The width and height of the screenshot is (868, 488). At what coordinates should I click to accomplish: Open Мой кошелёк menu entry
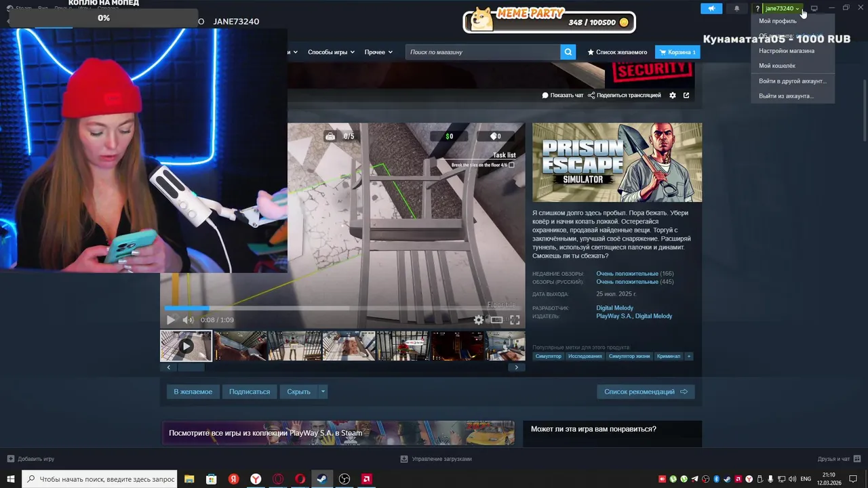(x=777, y=66)
